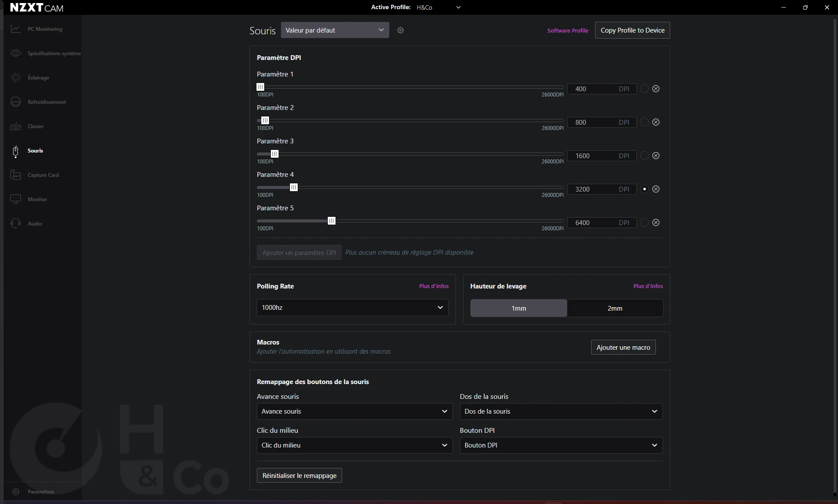838x504 pixels.
Task: Go to Monitor section label
Action: 37,199
